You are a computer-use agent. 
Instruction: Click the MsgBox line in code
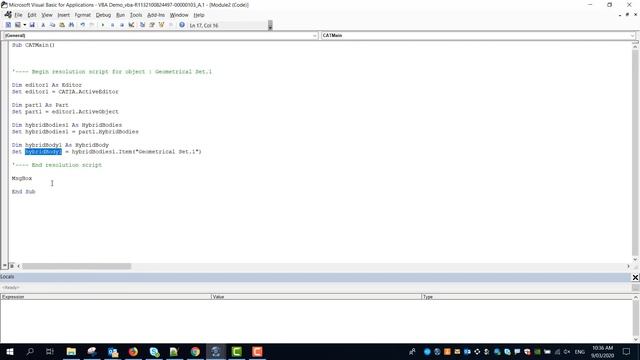22,178
